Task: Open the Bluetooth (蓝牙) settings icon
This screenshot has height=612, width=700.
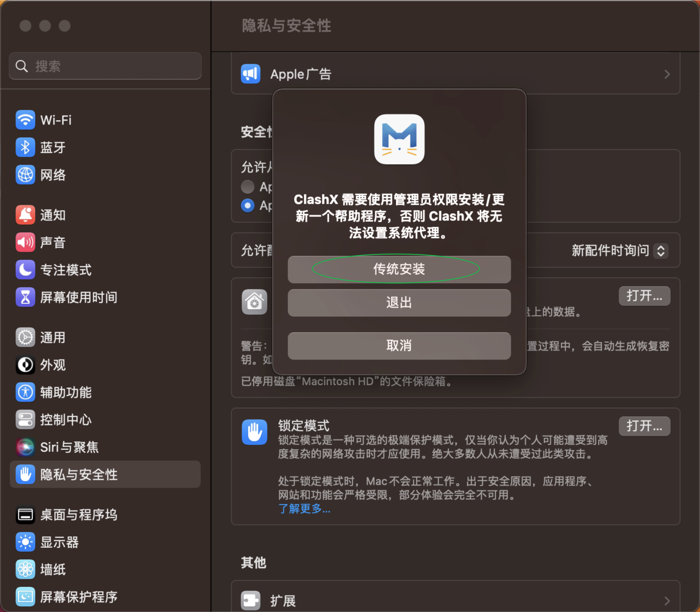Action: click(25, 148)
